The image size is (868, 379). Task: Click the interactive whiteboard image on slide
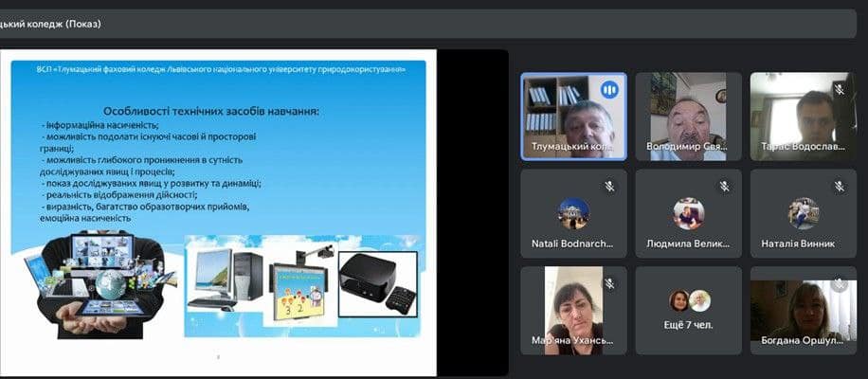(x=300, y=283)
